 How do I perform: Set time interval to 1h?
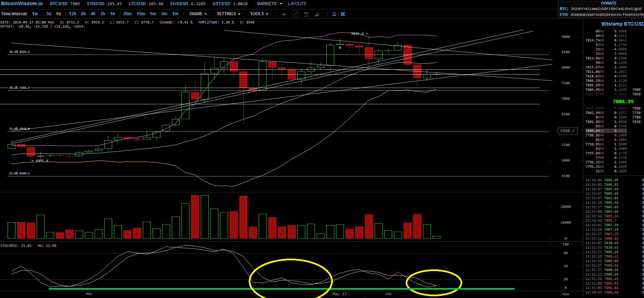pos(112,14)
